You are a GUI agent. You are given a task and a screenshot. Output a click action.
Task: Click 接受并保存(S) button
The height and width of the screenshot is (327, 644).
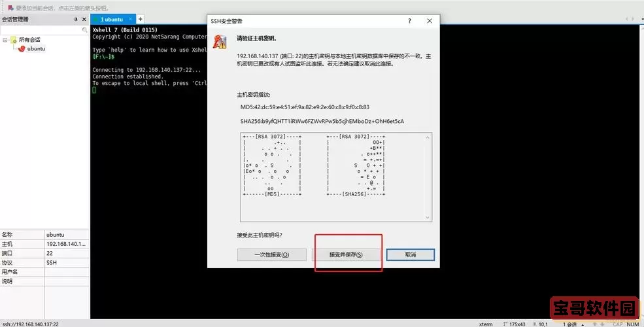click(x=346, y=254)
